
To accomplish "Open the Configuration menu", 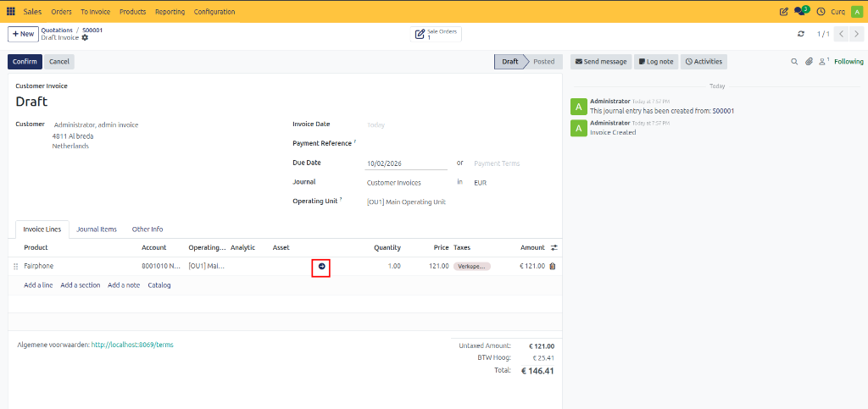I will click(x=214, y=12).
